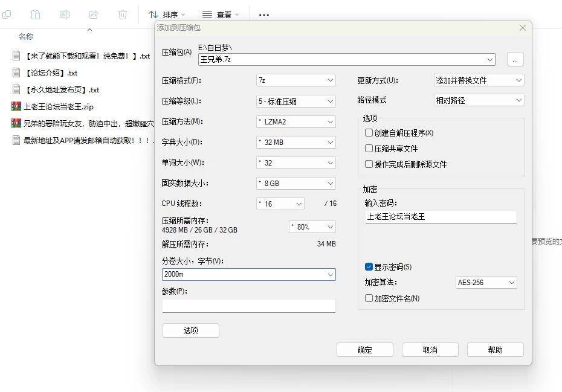Click the copy icon in Explorer toolbar

pyautogui.click(x=7, y=14)
